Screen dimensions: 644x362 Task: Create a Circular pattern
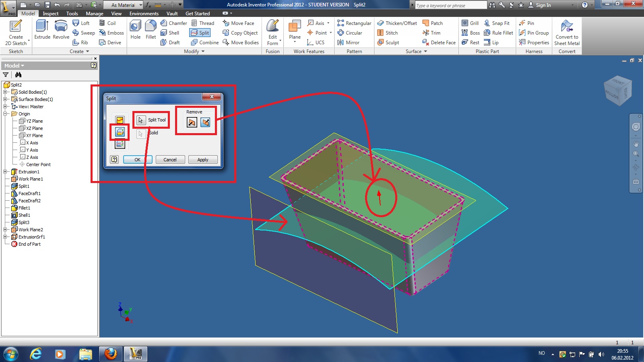[350, 33]
